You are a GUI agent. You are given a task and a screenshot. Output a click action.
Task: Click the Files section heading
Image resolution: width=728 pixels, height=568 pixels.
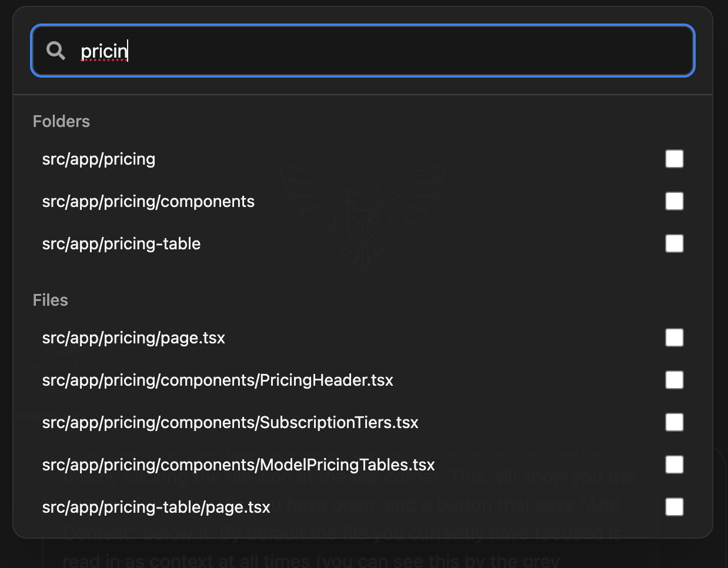51,300
